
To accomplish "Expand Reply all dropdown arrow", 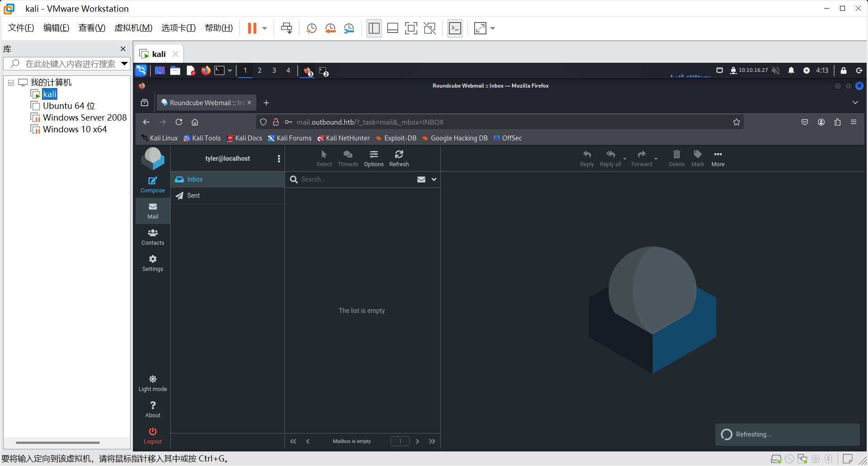I will (625, 159).
